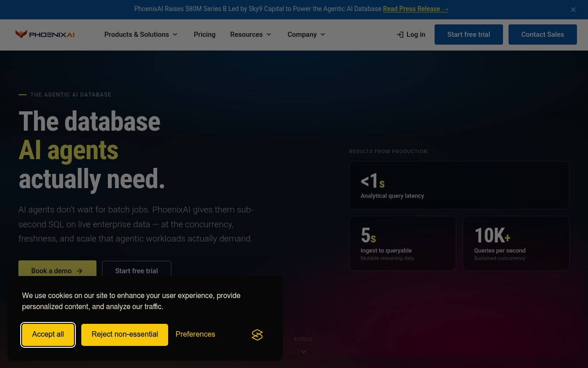The width and height of the screenshot is (588, 368).
Task: Open the Read Press Release link
Action: [x=415, y=9]
